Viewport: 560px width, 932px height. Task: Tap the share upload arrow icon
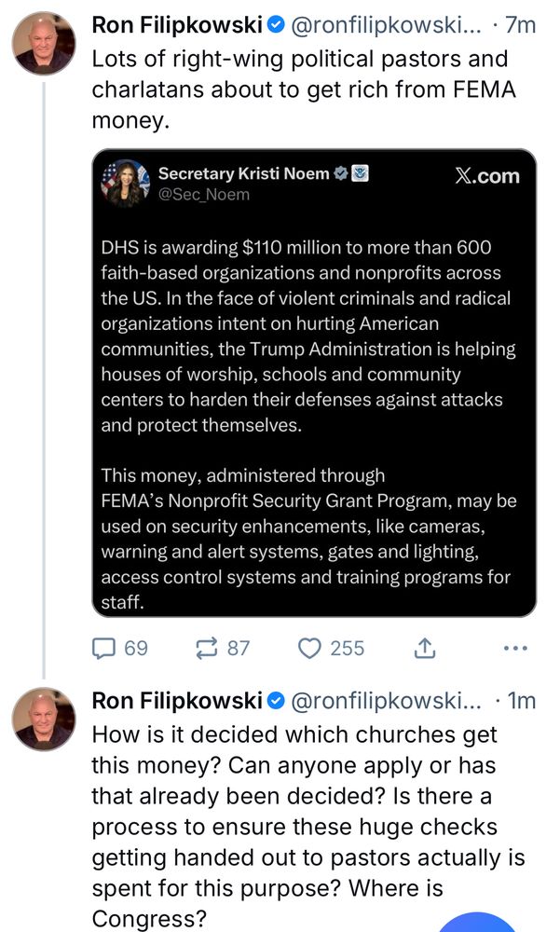(x=425, y=648)
